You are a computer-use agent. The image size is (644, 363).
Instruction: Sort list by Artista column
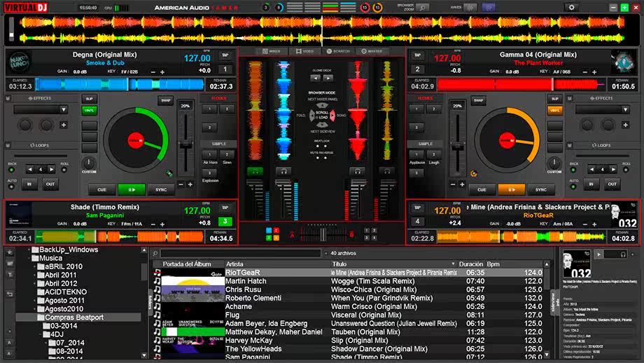[x=234, y=264]
